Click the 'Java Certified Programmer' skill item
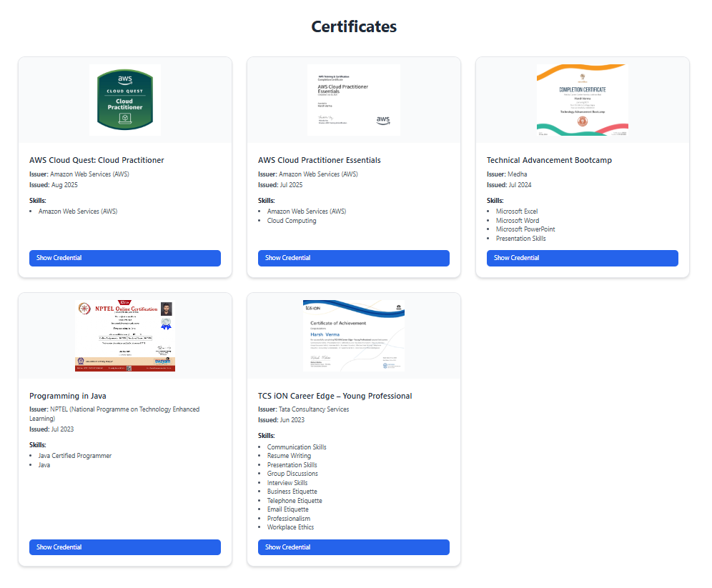The image size is (712, 588). pos(75,456)
